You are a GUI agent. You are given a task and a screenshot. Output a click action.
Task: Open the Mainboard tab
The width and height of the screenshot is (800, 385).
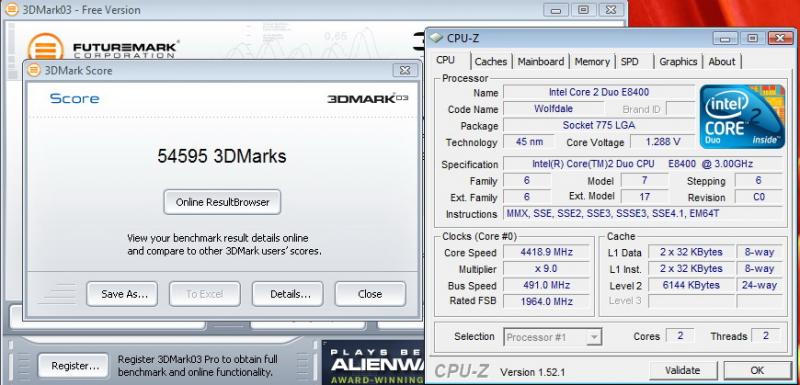pos(541,61)
